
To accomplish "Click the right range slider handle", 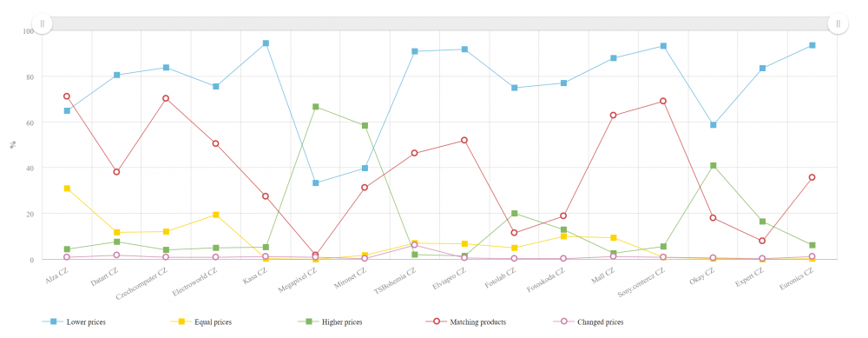I will click(838, 23).
